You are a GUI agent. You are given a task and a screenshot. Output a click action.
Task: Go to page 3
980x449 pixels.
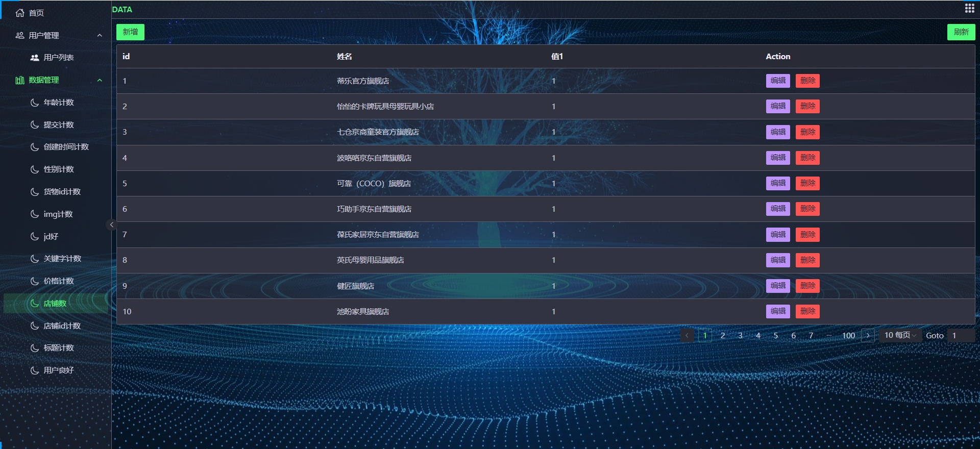click(740, 336)
